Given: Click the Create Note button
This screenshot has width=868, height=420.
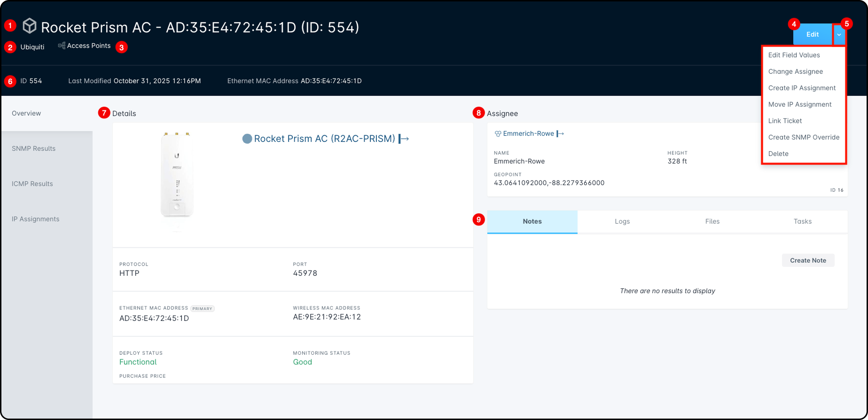Looking at the screenshot, I should click(x=808, y=260).
